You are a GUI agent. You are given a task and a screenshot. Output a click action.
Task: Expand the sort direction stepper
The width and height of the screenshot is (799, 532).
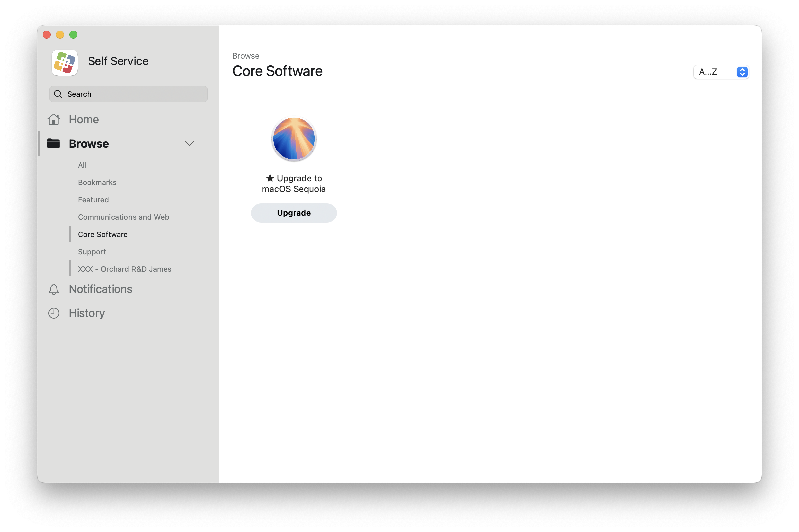[x=741, y=71]
